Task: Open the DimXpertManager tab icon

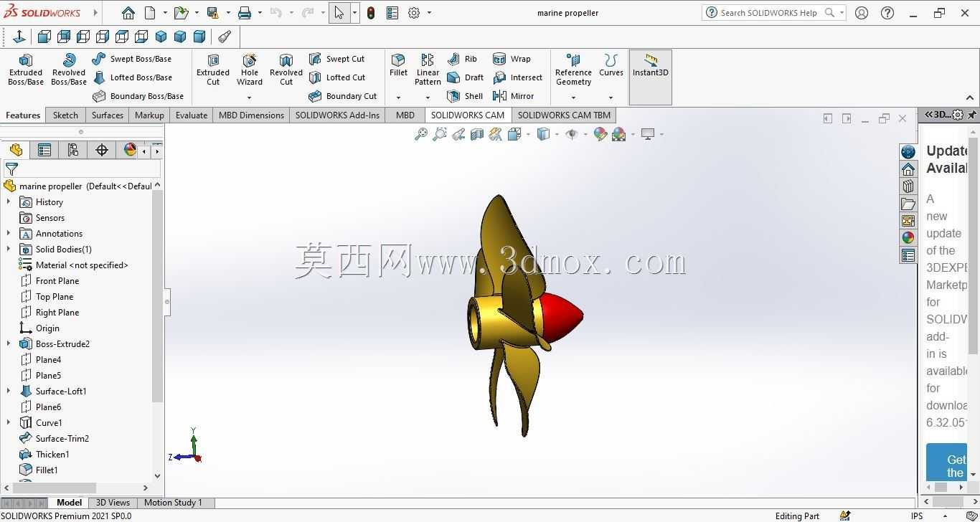Action: pos(102,150)
